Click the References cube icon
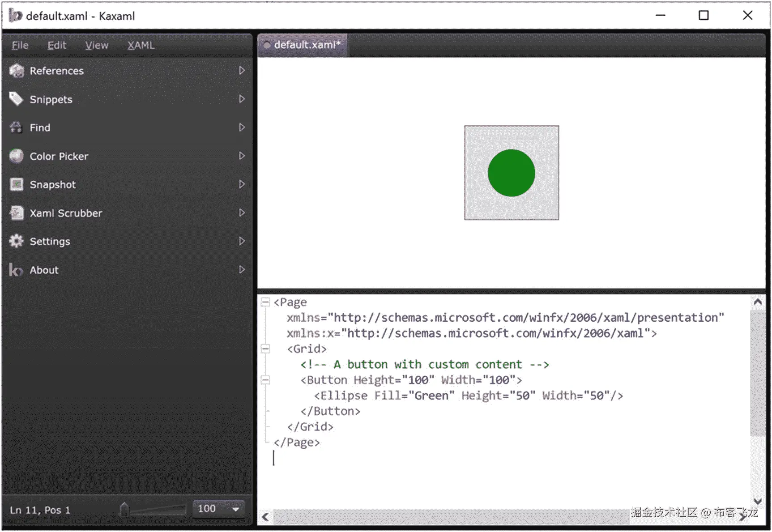 click(17, 71)
